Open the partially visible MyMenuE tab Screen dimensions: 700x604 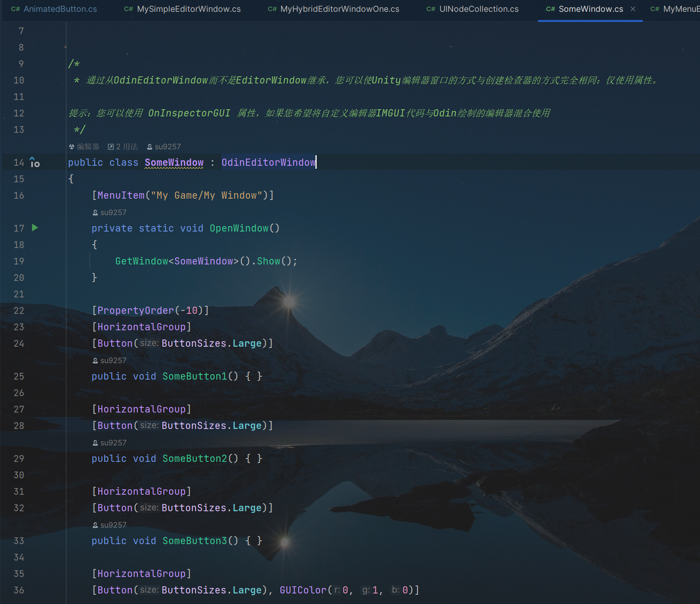tap(675, 9)
